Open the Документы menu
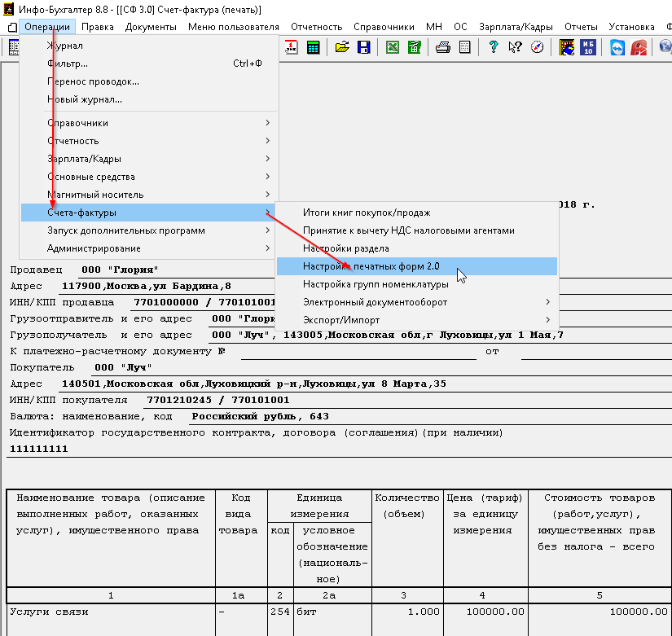672x636 pixels. pyautogui.click(x=151, y=27)
